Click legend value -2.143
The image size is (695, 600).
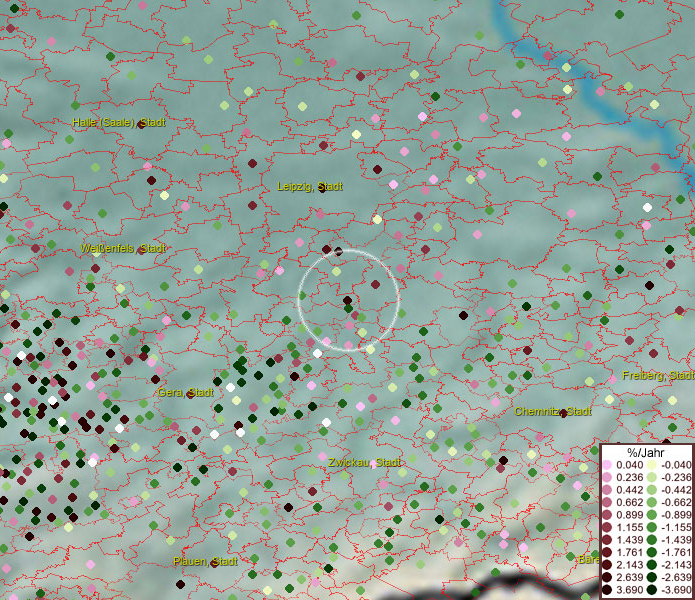click(676, 565)
